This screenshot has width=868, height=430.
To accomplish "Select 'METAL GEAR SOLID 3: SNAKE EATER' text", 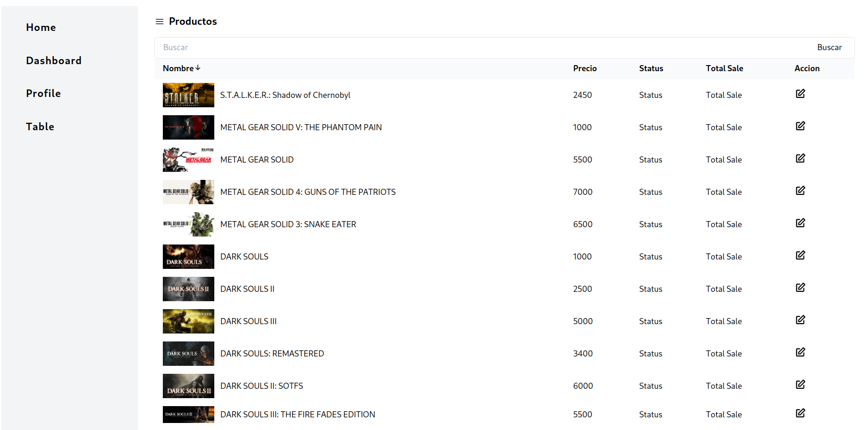I will point(288,224).
